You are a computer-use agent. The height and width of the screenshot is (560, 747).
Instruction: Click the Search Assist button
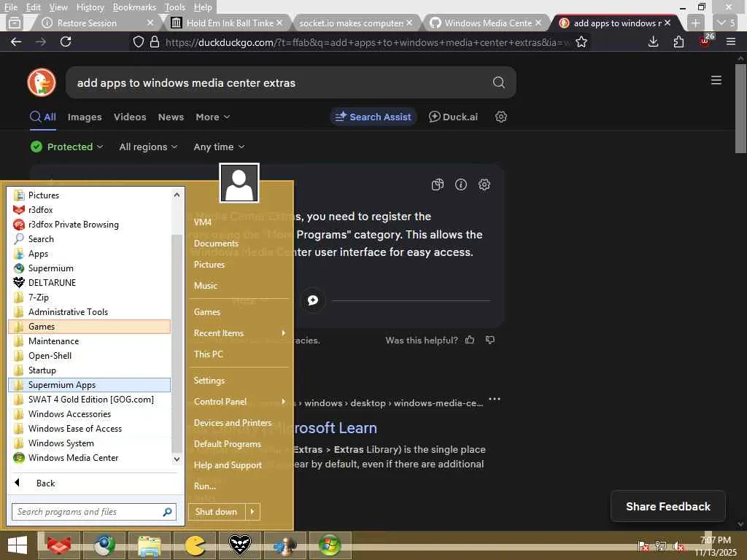[373, 117]
